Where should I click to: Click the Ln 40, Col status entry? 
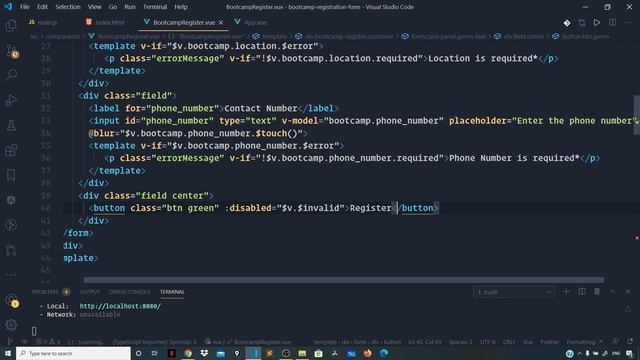coord(425,342)
